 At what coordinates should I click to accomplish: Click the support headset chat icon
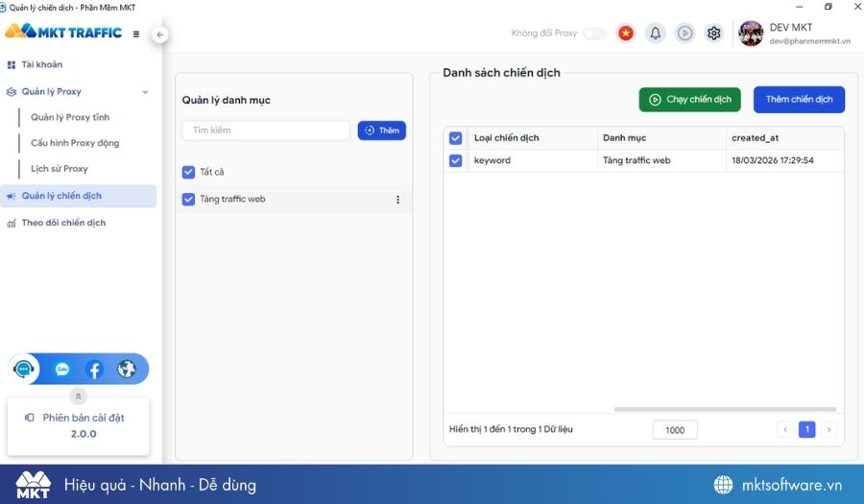[24, 369]
